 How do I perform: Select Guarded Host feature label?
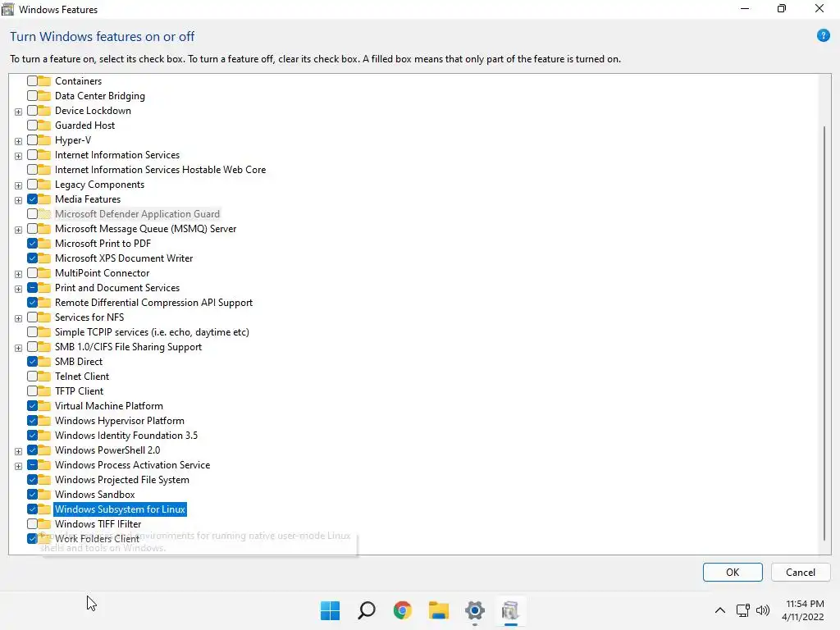[84, 126]
